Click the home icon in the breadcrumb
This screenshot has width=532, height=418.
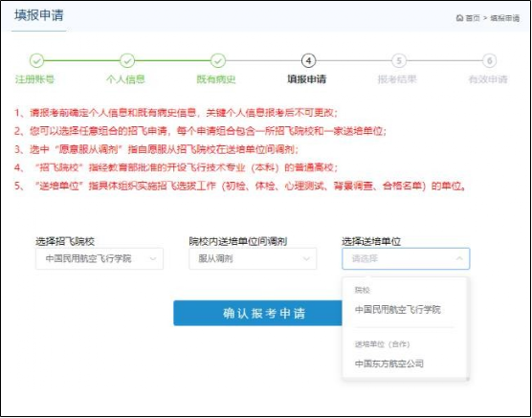459,18
